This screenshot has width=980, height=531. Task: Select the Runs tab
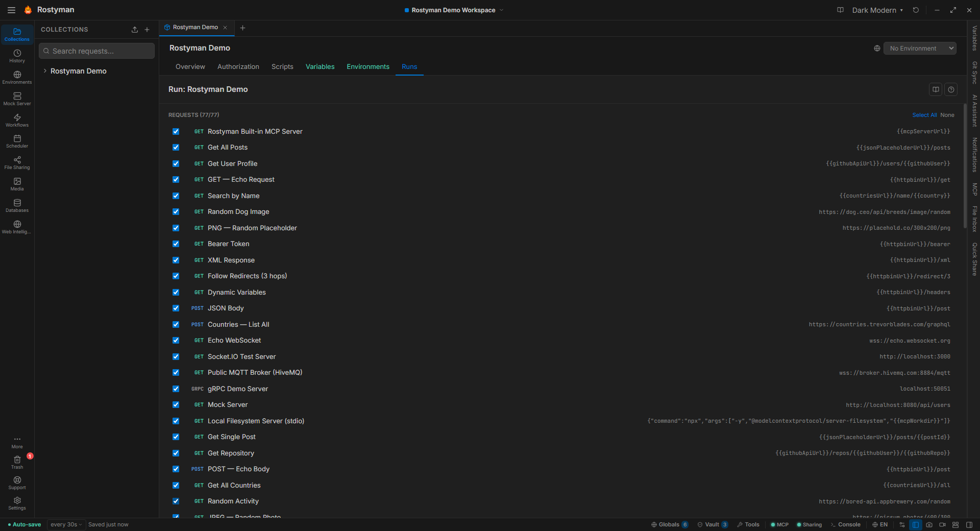click(409, 66)
